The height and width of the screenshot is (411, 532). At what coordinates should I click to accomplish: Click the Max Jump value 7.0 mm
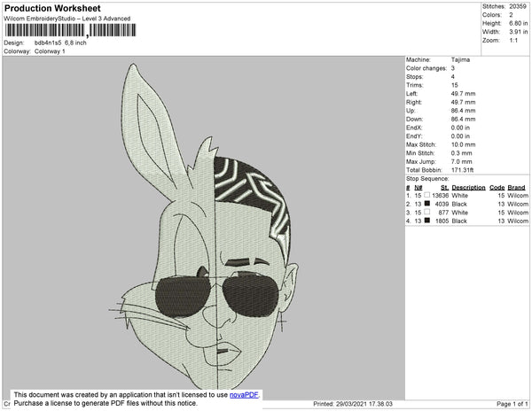(461, 161)
